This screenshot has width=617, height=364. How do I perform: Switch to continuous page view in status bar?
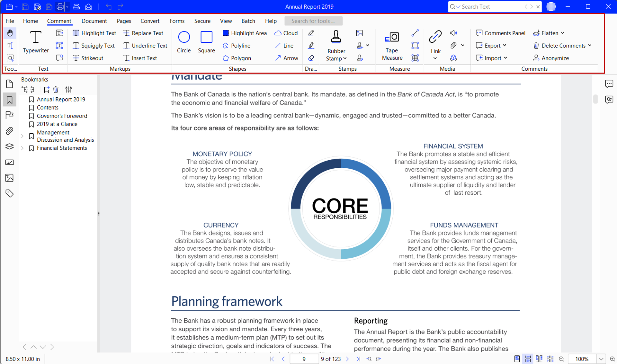pyautogui.click(x=528, y=359)
